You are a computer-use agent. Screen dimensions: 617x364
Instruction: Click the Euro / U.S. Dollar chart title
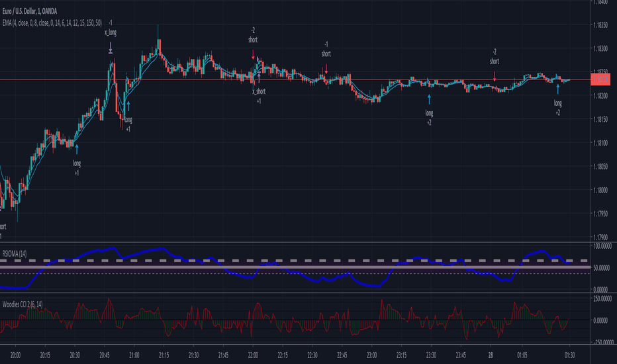30,11
